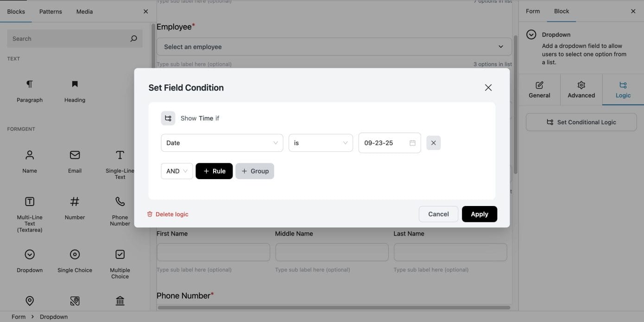Click the horizontal scrollbar below the form
Viewport: 644px width, 322px height.
[x=334, y=307]
